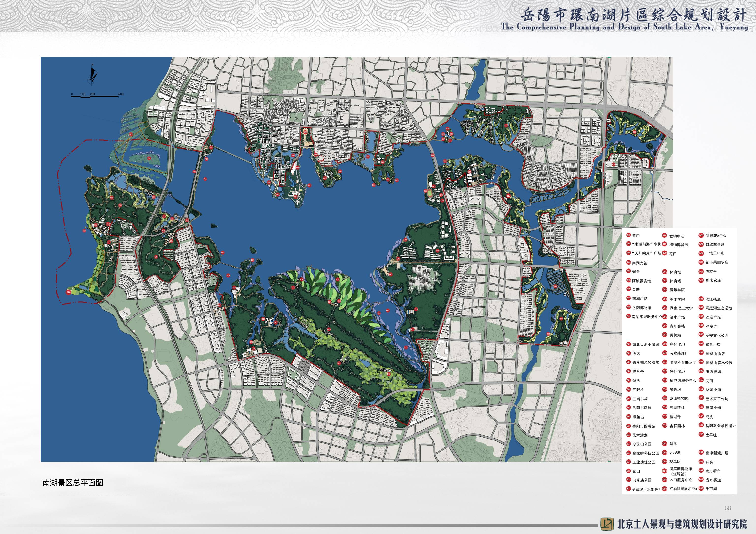The height and width of the screenshot is (534, 756).
Task: Click the 北京土人景观与建筑规划设计研究院 footer text
Action: click(x=682, y=524)
